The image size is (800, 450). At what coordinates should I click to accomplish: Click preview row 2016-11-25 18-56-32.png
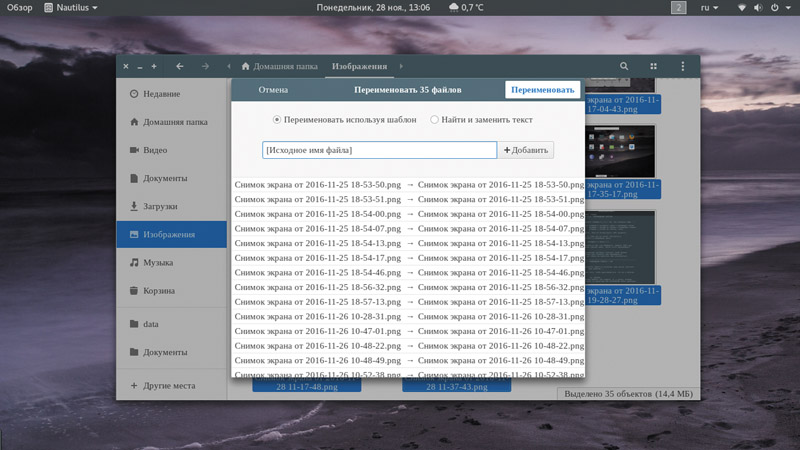(x=409, y=287)
